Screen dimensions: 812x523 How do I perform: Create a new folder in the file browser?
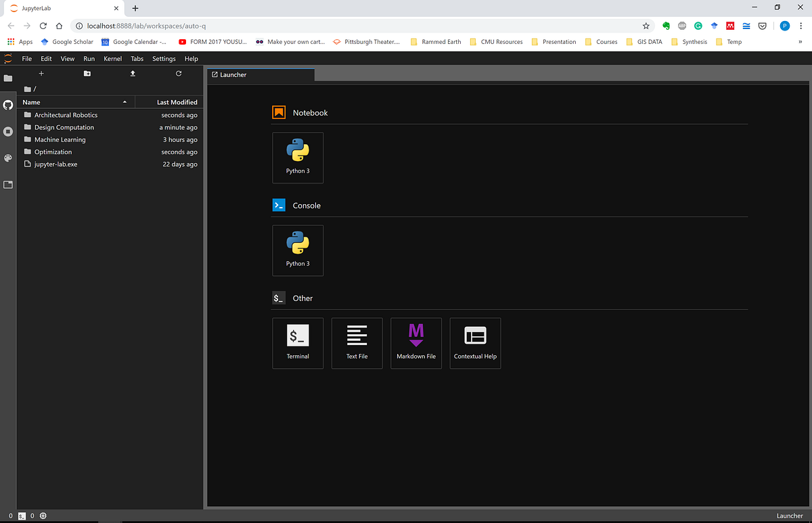(87, 73)
